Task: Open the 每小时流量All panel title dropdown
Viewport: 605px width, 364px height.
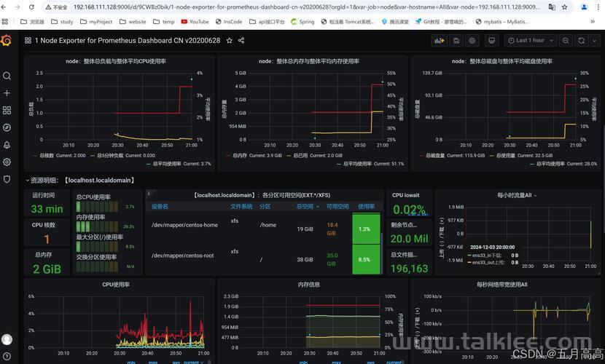Action: [517, 195]
